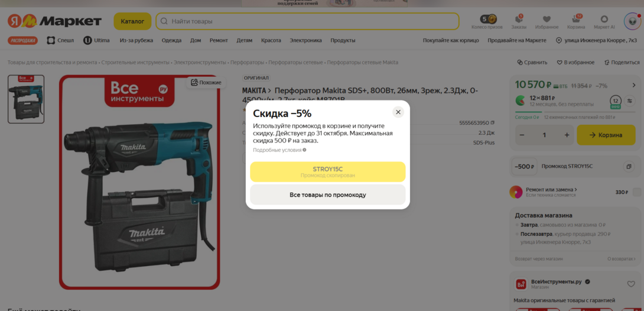Go to Продукты category
The height and width of the screenshot is (311, 644).
[343, 40]
